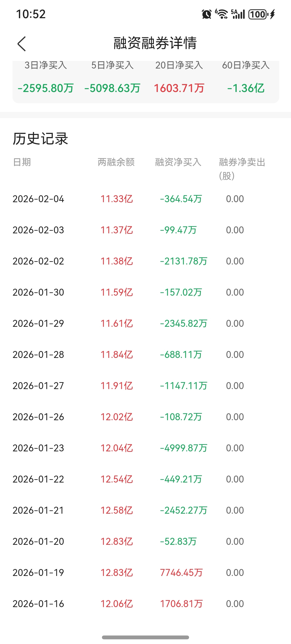Tap the charging bolt icon
The width and height of the screenshot is (291, 644).
pyautogui.click(x=273, y=14)
